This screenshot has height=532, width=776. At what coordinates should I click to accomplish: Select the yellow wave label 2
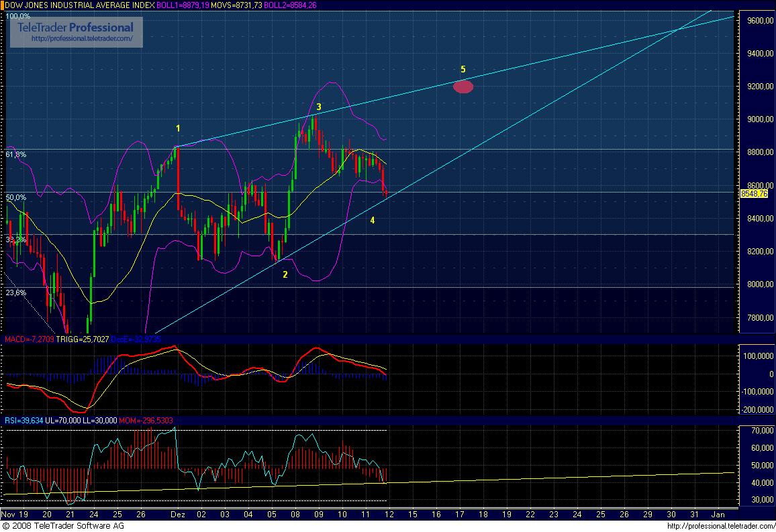point(285,274)
